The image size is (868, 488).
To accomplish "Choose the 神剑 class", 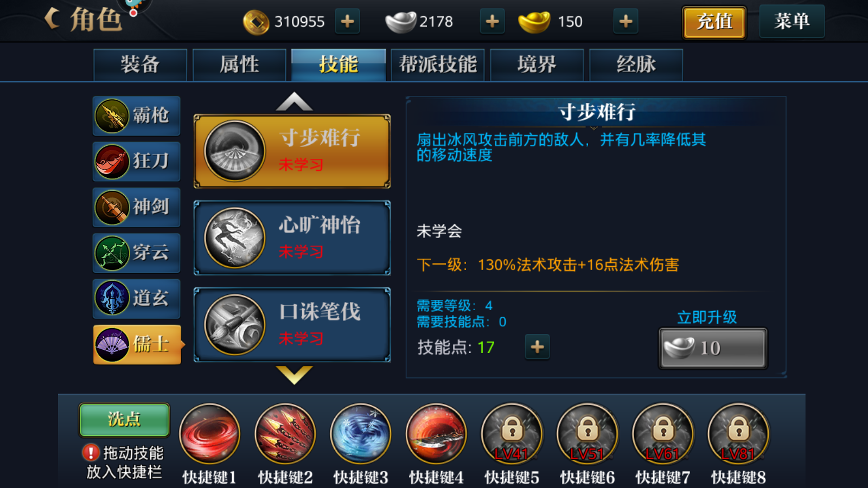I will (x=136, y=207).
